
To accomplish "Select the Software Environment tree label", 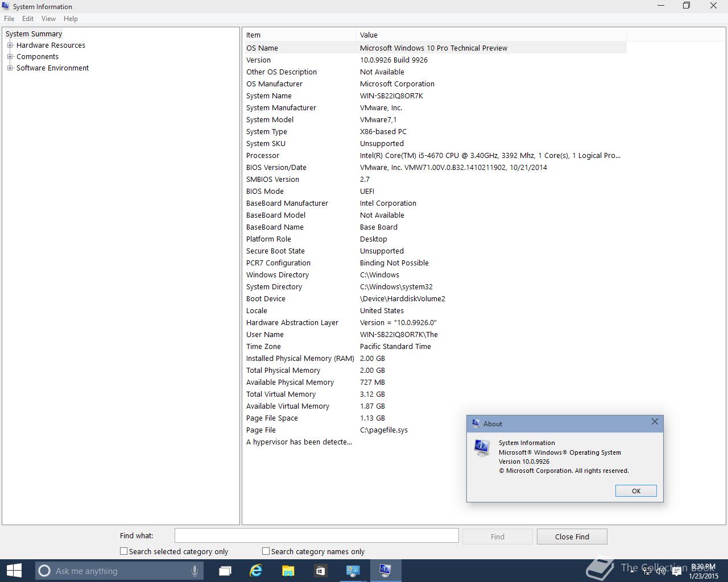I will click(x=52, y=68).
